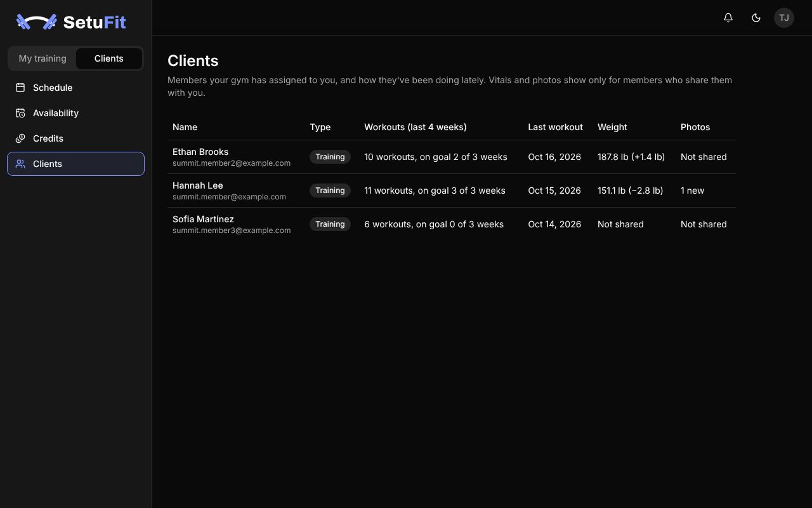Toggle dark mode with the moon icon
The width and height of the screenshot is (812, 508).
[756, 18]
